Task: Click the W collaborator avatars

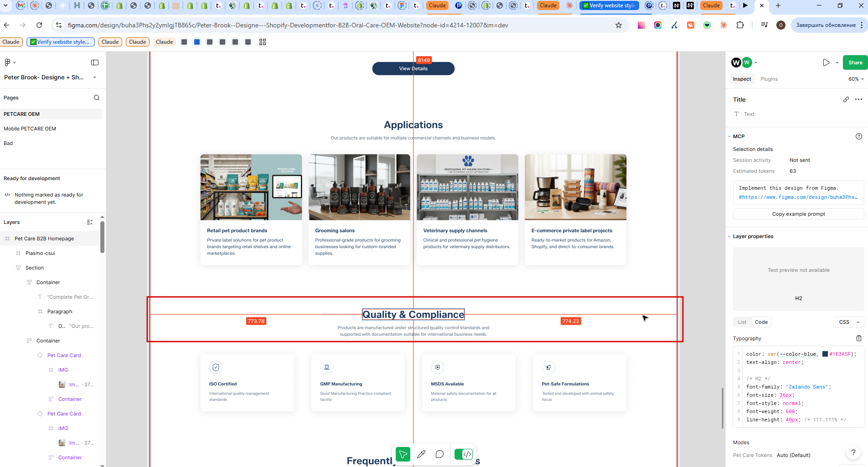Action: (741, 62)
